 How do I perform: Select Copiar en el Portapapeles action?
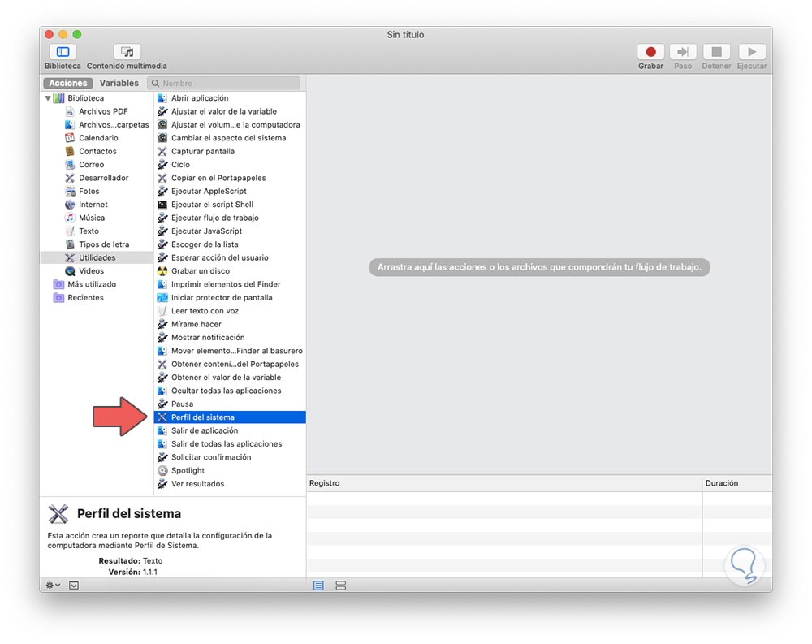tap(230, 178)
